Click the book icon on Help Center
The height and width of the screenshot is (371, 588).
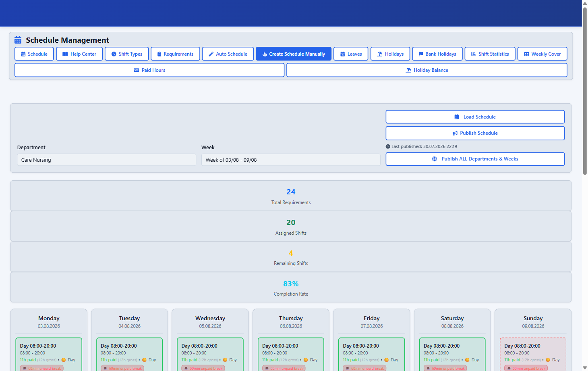pos(65,54)
